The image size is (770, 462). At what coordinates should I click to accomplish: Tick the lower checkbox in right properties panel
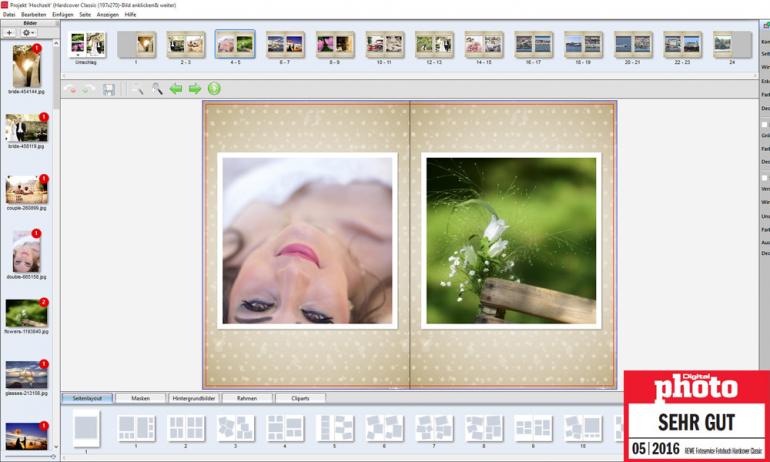pyautogui.click(x=764, y=178)
